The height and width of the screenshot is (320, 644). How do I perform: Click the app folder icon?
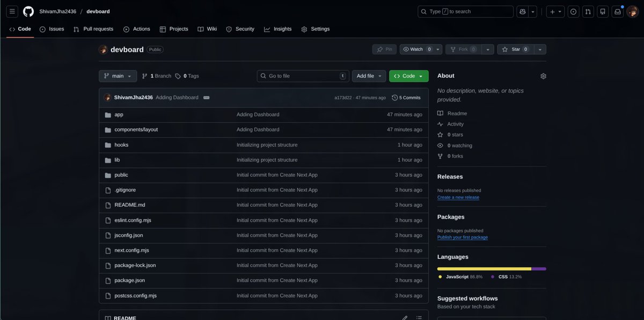(108, 115)
